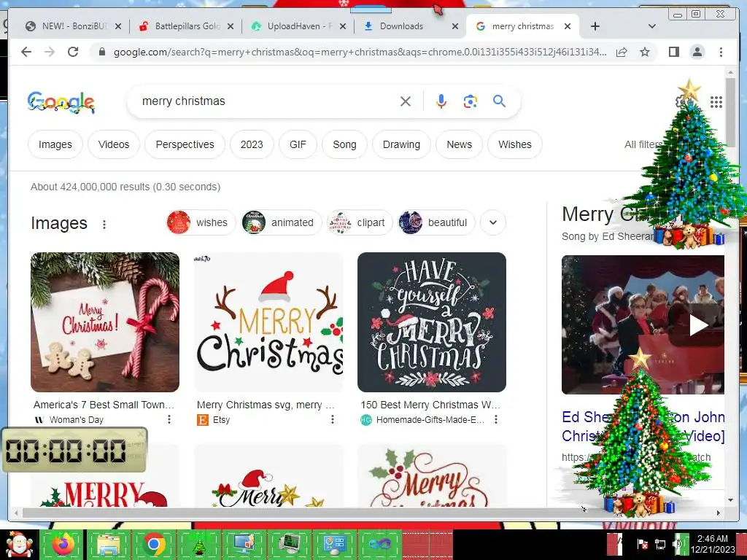Clear the search box with X
This screenshot has width=747, height=560.
coord(406,101)
